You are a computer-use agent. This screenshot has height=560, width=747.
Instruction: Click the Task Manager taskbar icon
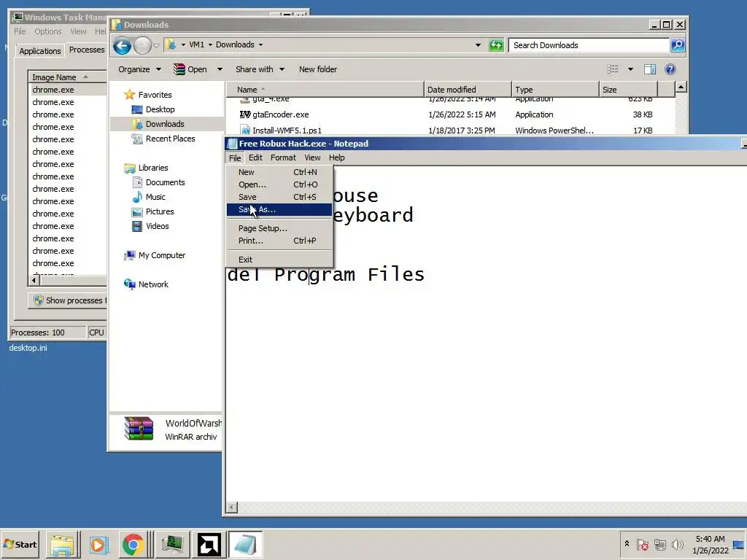pos(172,544)
